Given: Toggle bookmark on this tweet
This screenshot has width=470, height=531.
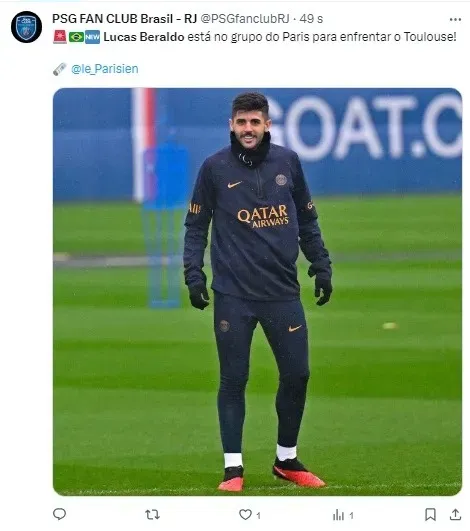Looking at the screenshot, I should [430, 514].
